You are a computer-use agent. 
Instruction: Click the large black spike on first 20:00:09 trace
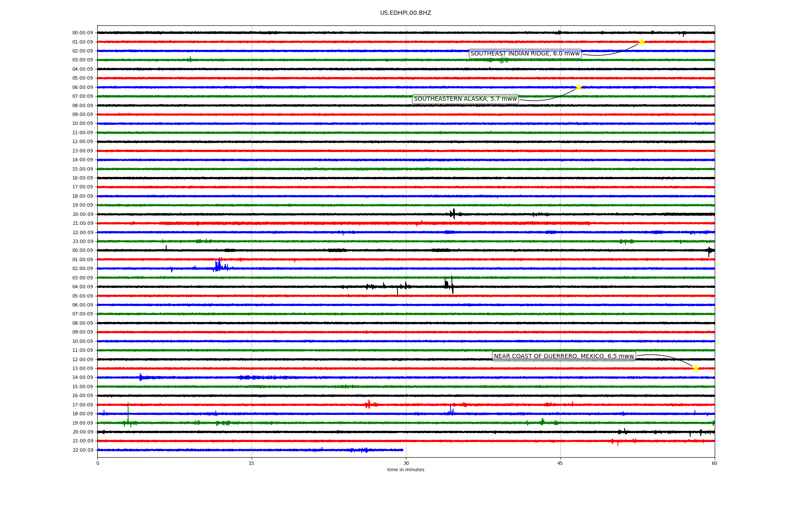(454, 213)
